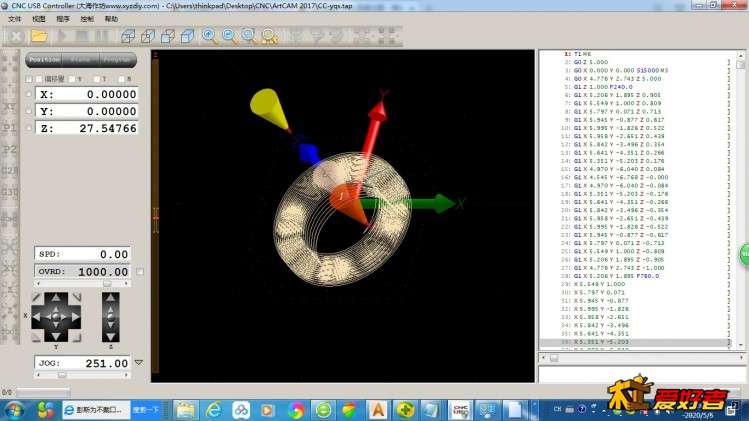
Task: Select the first wireframe cube view icon
Action: [128, 36]
